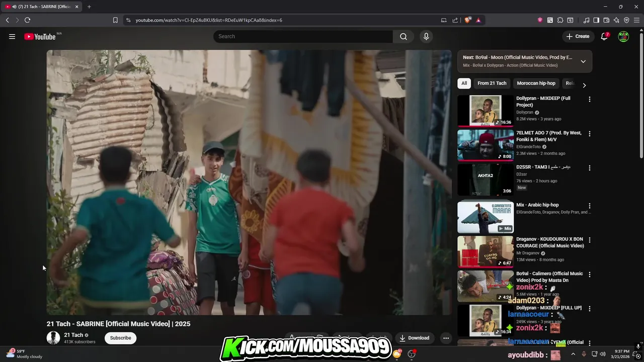Open D2SSR TAM3 video thumbnail
Screen dimensions: 644x362
point(486,179)
